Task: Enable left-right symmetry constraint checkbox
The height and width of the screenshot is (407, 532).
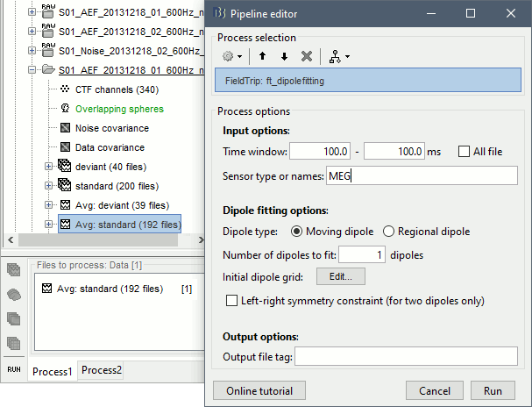Action: [232, 301]
